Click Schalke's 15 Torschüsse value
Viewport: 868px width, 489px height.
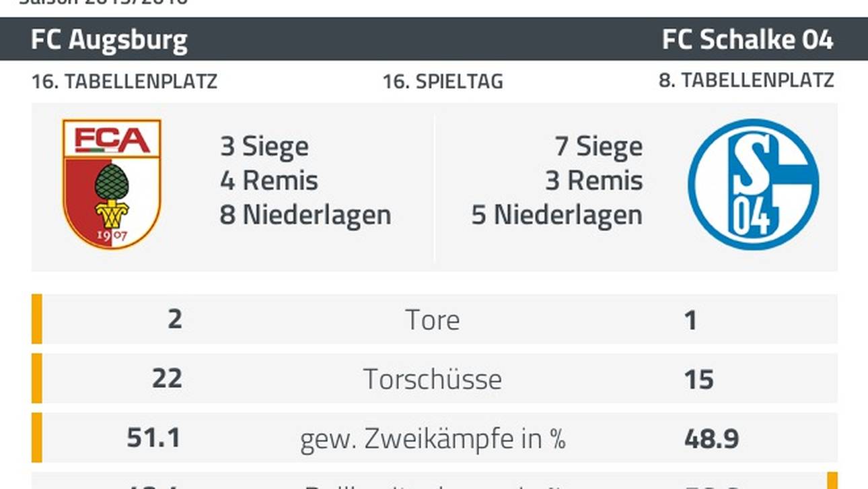[x=699, y=379]
